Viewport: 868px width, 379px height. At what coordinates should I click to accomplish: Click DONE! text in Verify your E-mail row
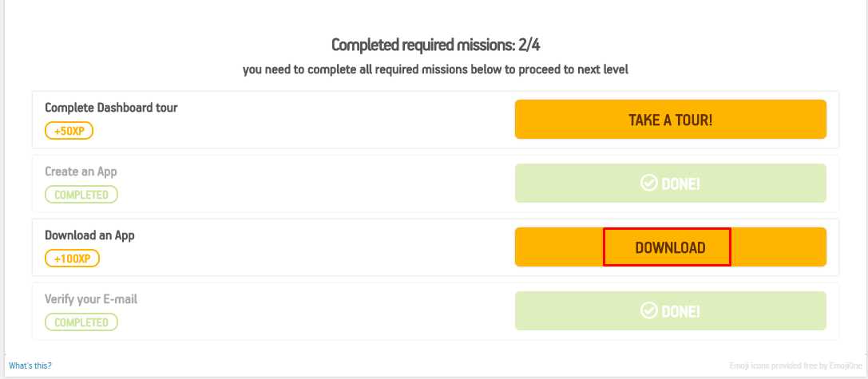point(680,311)
